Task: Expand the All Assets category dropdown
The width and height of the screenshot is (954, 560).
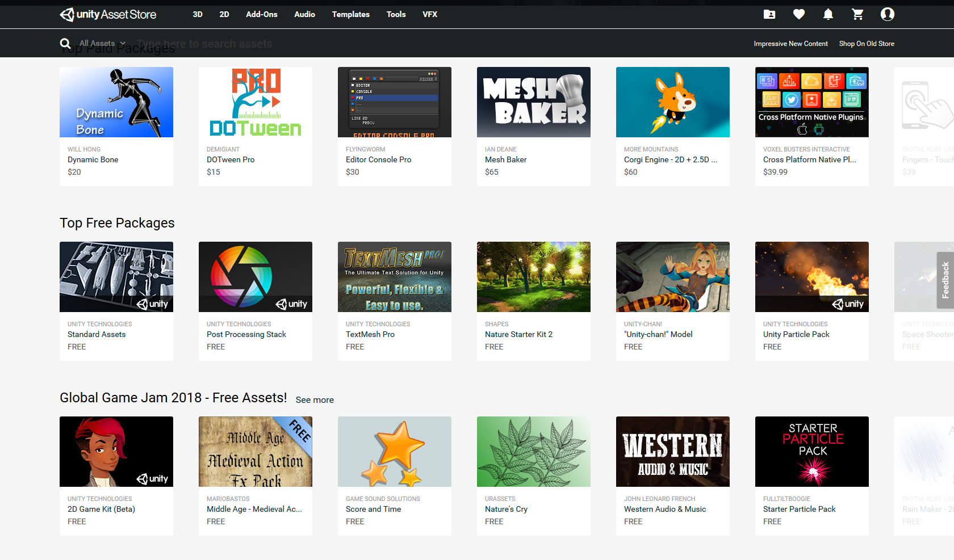Action: click(x=102, y=44)
